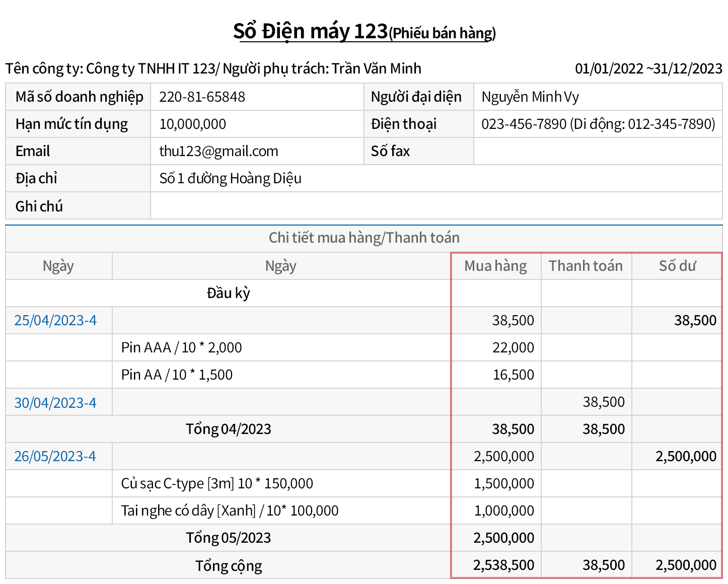Click the Củ sạc C-type [3m] item row

[x=217, y=484]
